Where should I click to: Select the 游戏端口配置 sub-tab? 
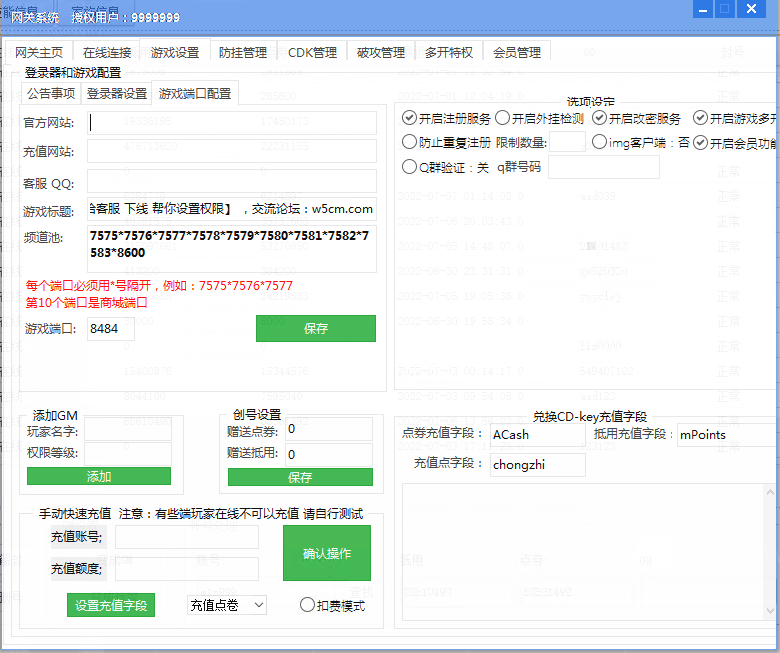(x=195, y=93)
